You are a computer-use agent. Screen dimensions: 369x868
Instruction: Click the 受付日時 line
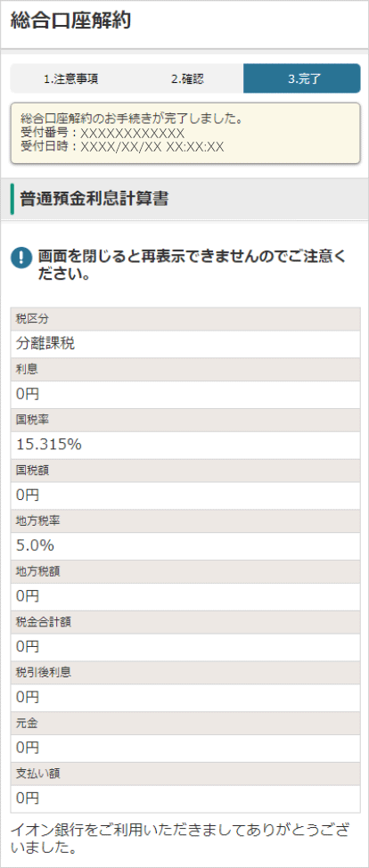122,147
